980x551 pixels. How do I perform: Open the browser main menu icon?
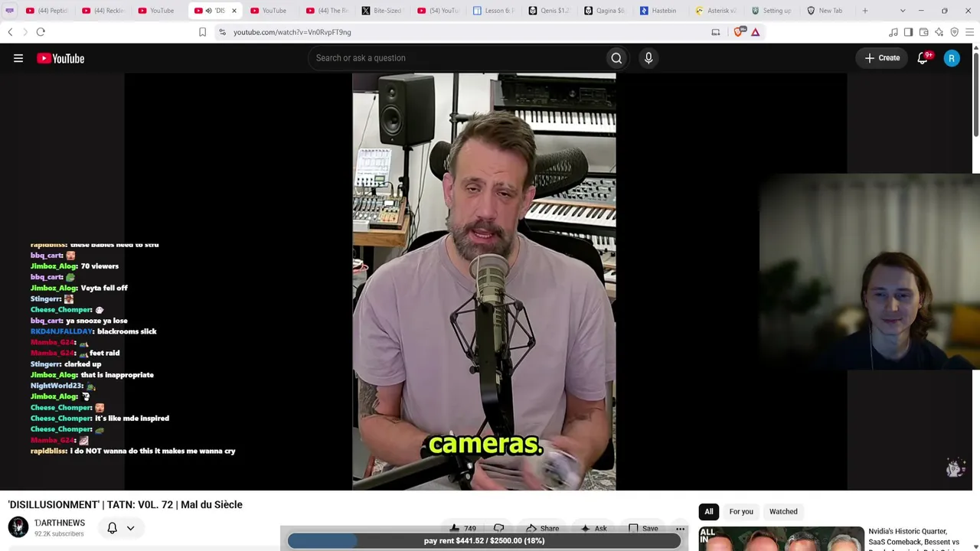coord(970,32)
